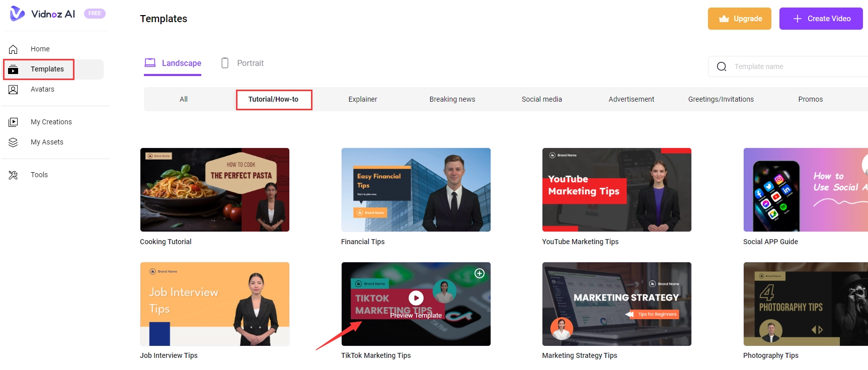Open the Cooking Tutorial template thumbnail
Viewport: 868px width, 370px height.
point(215,190)
